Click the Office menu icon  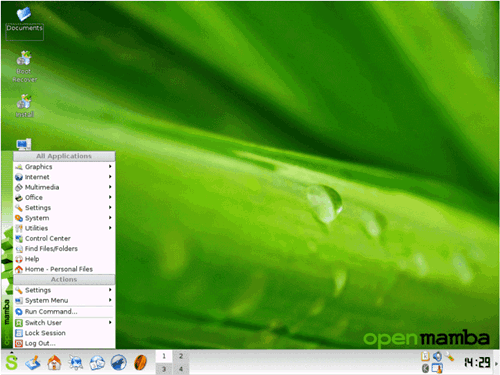click(19, 198)
